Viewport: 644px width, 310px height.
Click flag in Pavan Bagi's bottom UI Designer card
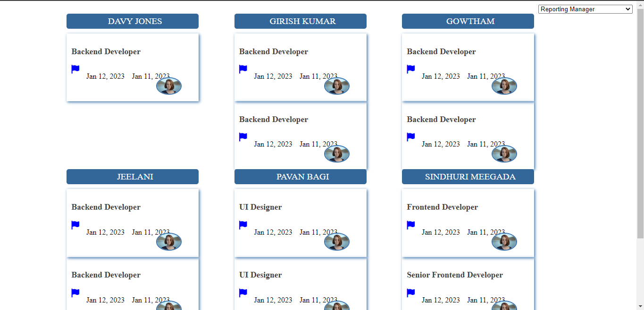click(x=243, y=293)
